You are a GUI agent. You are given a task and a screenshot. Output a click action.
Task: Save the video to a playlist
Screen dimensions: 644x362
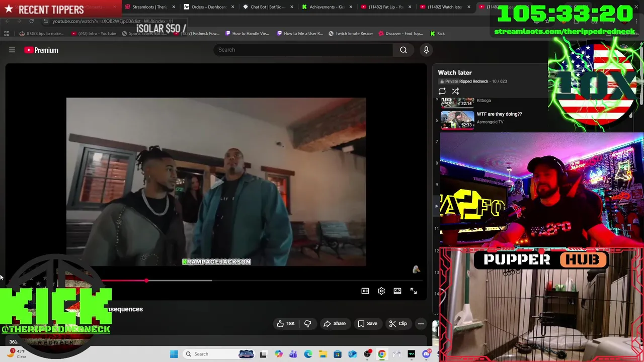pos(367,323)
